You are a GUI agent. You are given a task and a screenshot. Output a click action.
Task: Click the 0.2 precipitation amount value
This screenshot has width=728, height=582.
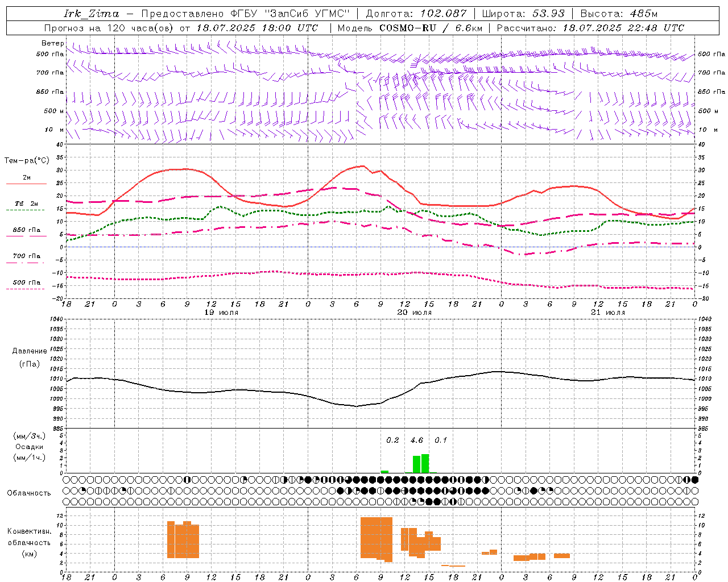pos(392,440)
